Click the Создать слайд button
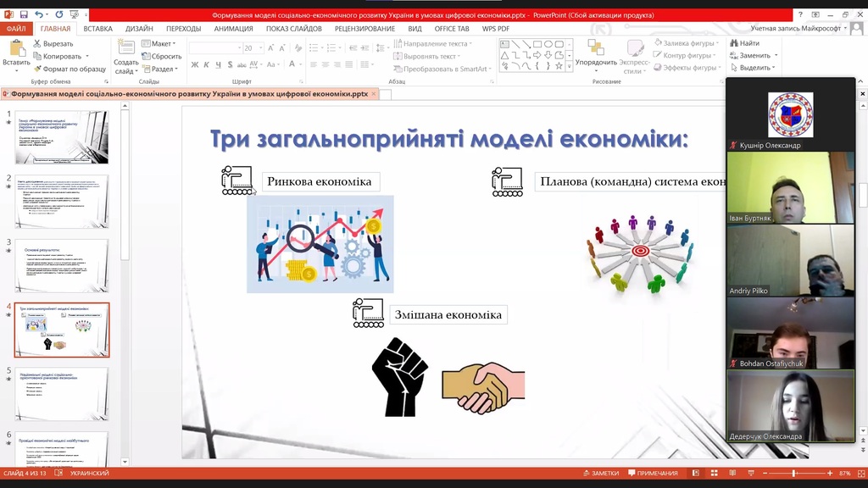The width and height of the screenshot is (868, 488). 126,56
